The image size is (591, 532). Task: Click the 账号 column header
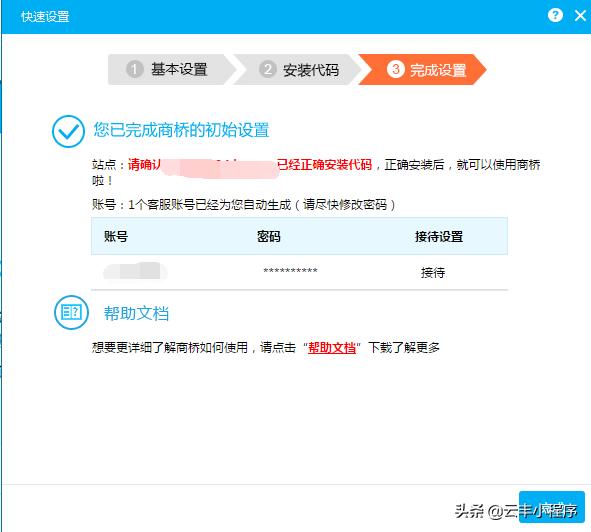[x=116, y=236]
